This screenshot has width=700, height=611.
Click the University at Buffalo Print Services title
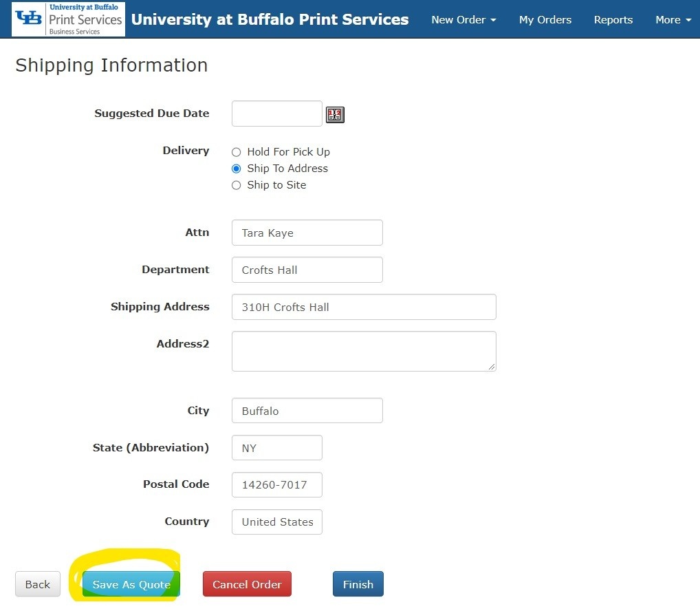[x=270, y=19]
